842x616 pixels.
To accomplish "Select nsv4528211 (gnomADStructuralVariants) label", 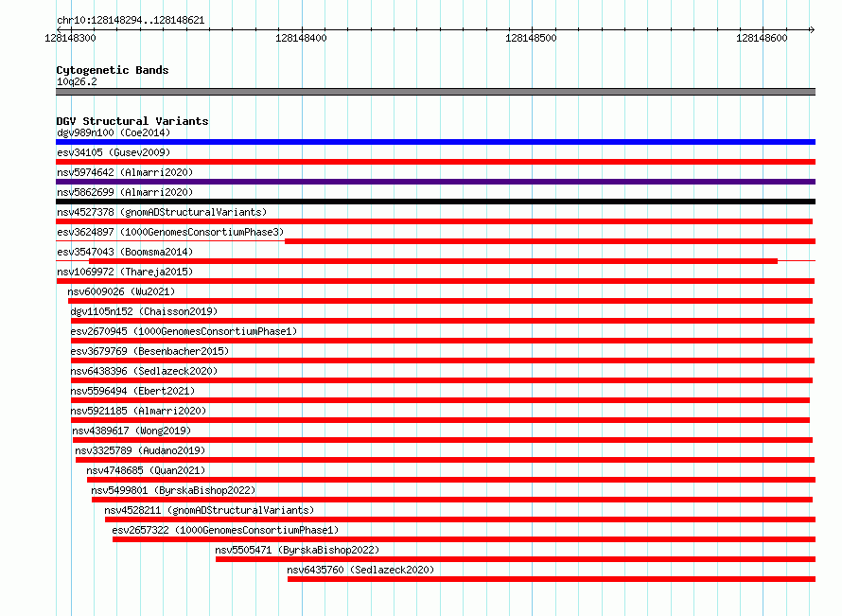I will pyautogui.click(x=209, y=510).
